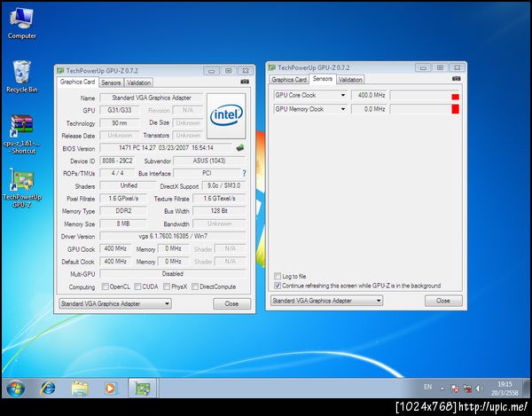Click the Subvendor value ASUS (1043)
The width and height of the screenshot is (532, 416).
[x=209, y=161]
